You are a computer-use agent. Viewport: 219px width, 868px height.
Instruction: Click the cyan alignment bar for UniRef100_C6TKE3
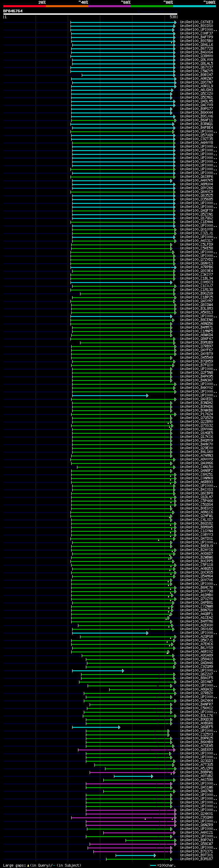pos(123,22)
